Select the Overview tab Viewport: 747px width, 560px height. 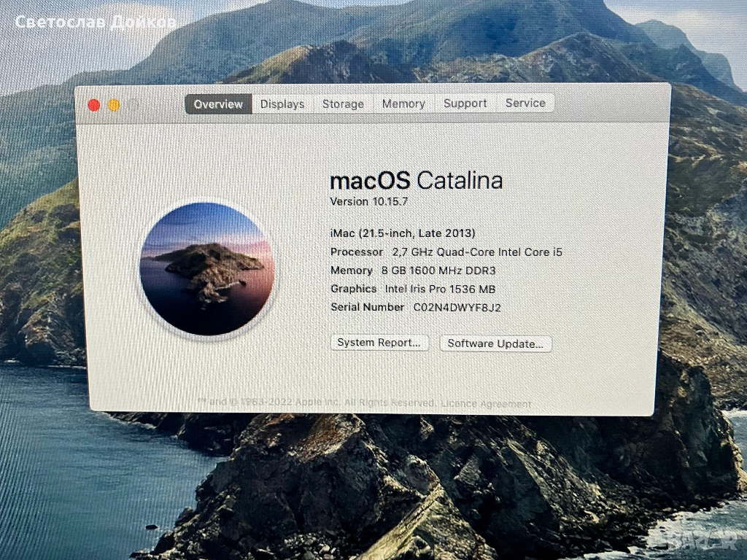[218, 104]
